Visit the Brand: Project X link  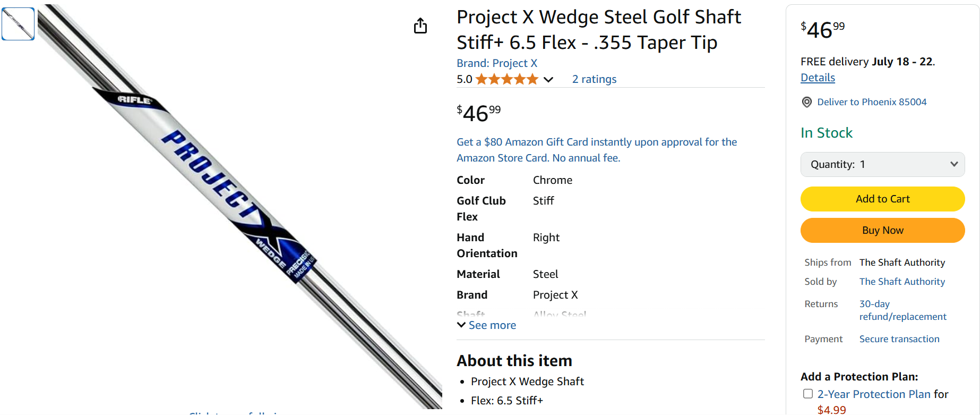pos(497,63)
